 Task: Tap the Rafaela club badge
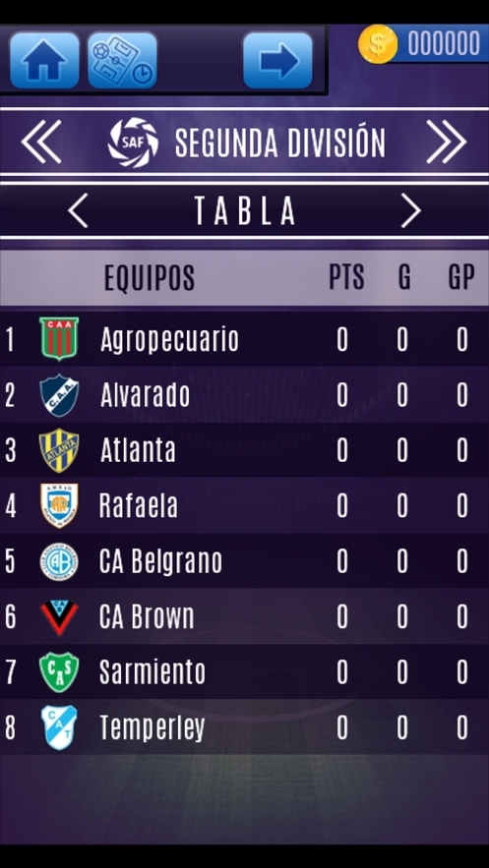59,505
